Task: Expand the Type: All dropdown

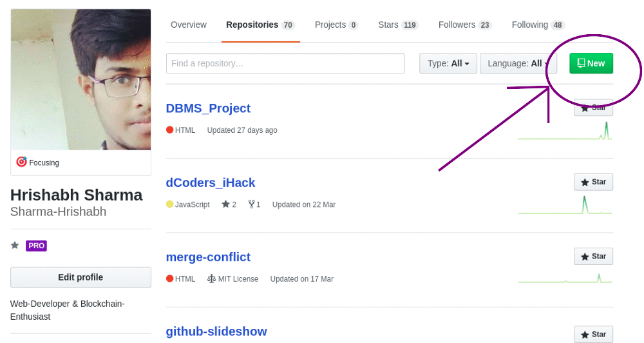Action: [x=448, y=63]
